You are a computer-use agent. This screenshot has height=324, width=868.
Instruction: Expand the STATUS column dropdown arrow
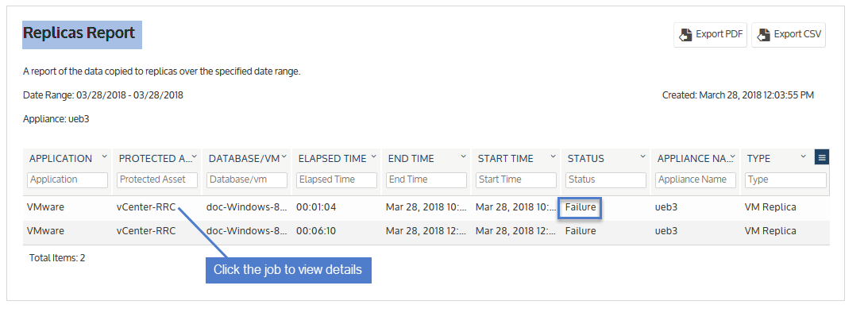tap(642, 156)
